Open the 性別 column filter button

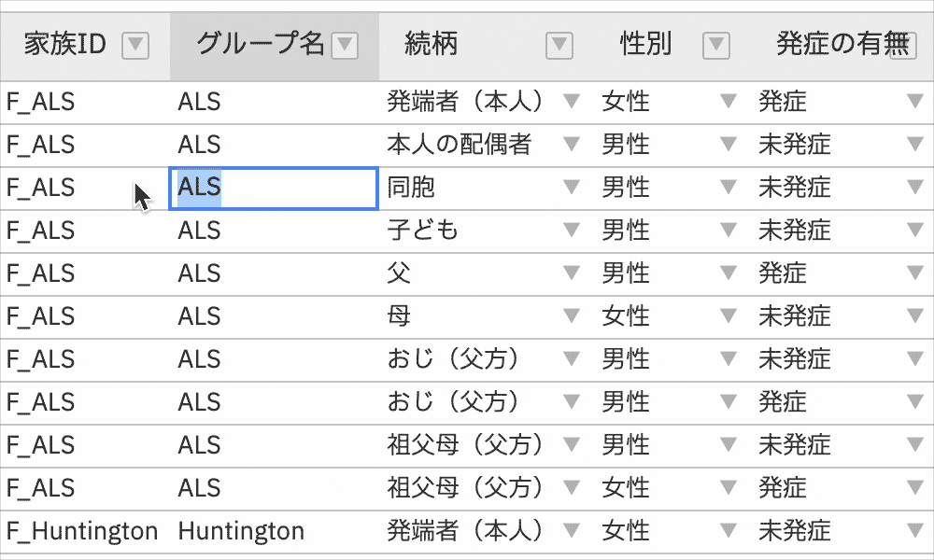pos(715,45)
